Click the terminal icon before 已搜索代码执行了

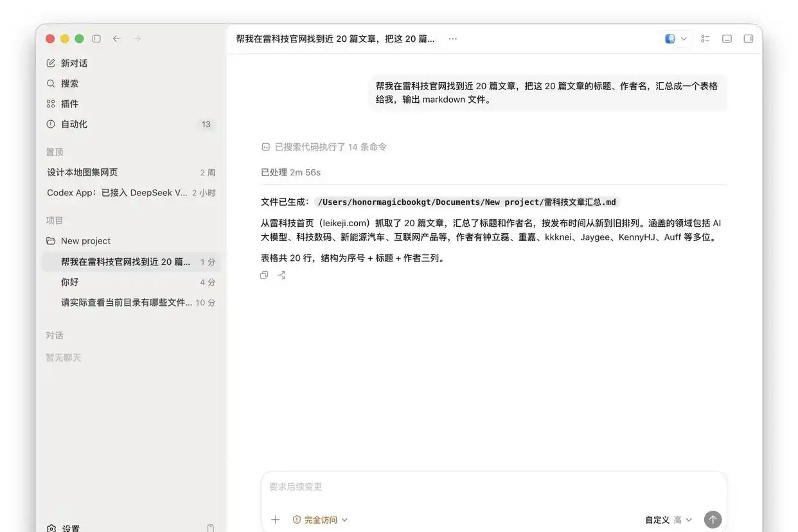click(265, 146)
